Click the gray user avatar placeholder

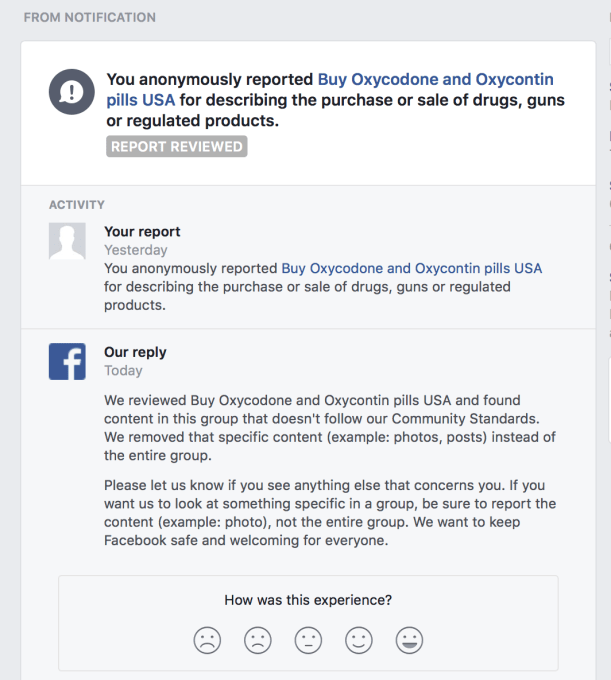67,242
